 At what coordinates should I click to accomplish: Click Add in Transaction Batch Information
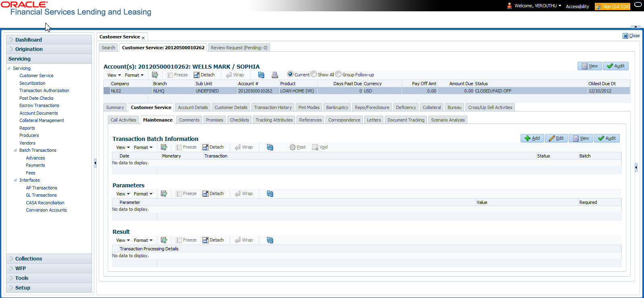(x=532, y=138)
